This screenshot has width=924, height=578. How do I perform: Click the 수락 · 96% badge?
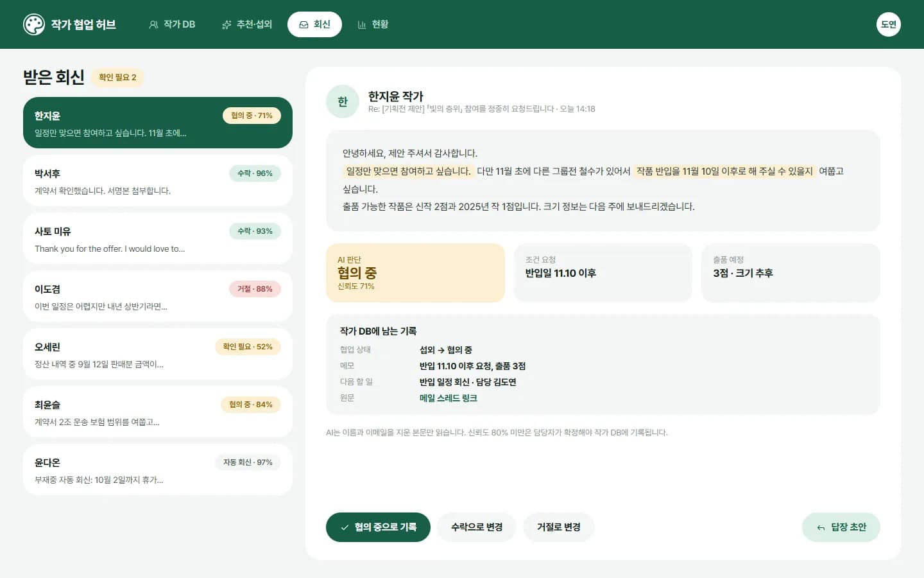(255, 173)
